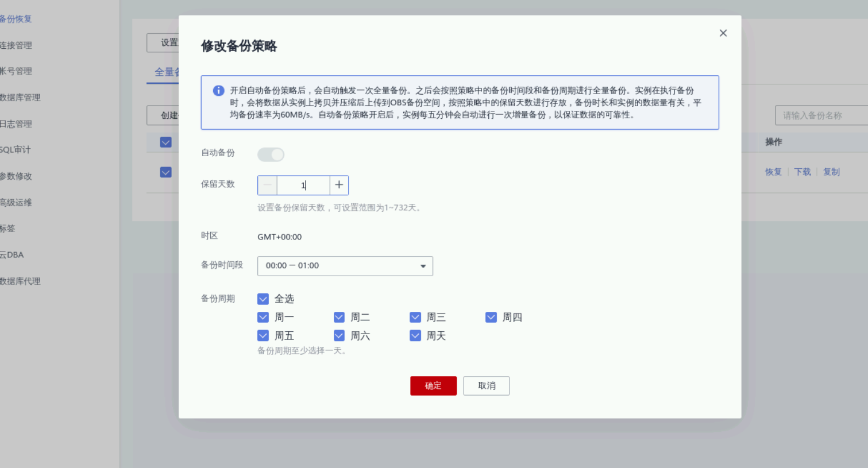Select 高级运维 in the sidebar

pyautogui.click(x=16, y=203)
